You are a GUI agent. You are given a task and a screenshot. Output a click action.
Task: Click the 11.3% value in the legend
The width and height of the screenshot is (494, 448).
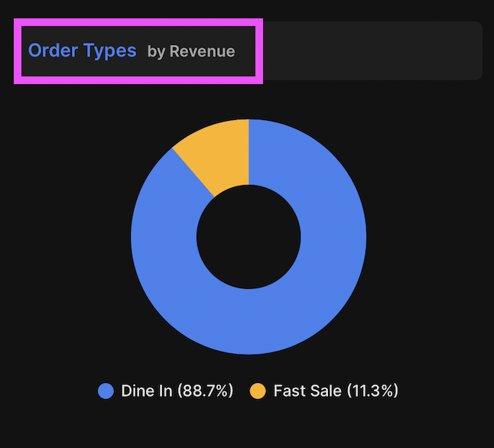(372, 391)
